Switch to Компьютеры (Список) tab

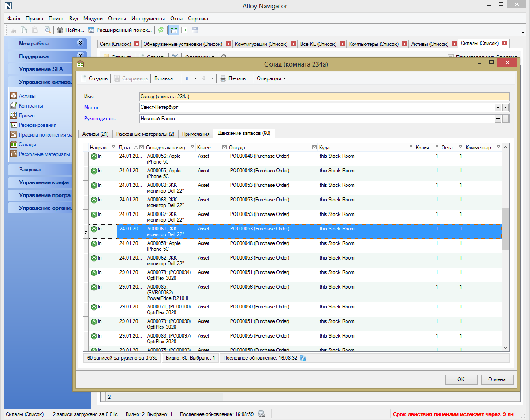point(373,44)
